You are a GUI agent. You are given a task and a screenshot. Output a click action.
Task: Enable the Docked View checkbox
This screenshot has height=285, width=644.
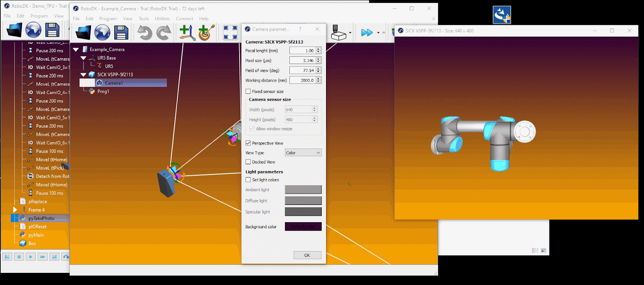(248, 162)
